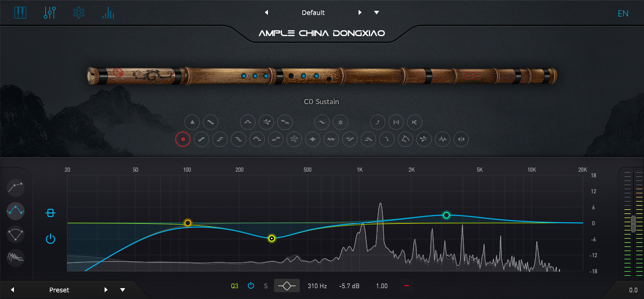644x299 pixels.
Task: Open the settings gear
Action: click(79, 12)
